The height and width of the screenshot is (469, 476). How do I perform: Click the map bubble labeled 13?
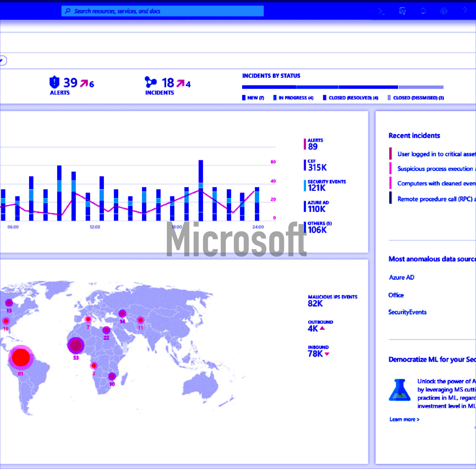pyautogui.click(x=9, y=303)
